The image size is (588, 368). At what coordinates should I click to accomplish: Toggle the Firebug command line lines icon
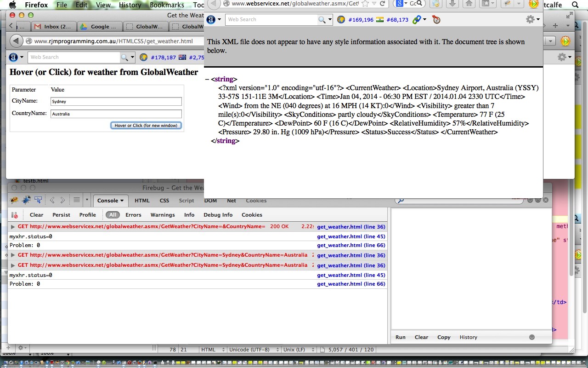[x=77, y=200]
